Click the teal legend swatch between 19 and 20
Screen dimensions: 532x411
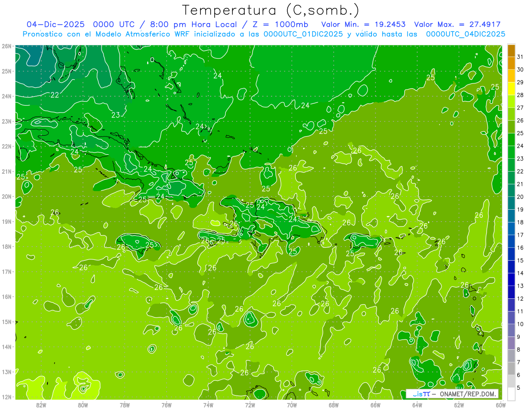(x=511, y=203)
